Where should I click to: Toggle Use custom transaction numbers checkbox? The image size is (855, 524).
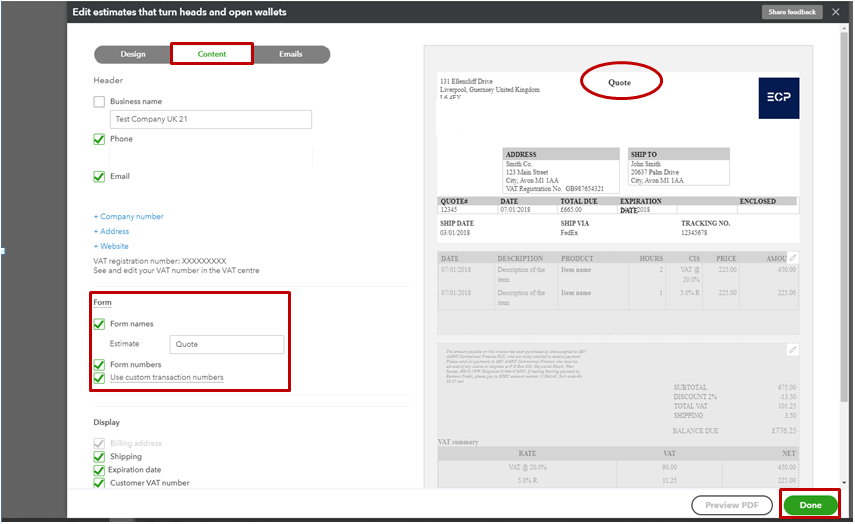coord(99,378)
